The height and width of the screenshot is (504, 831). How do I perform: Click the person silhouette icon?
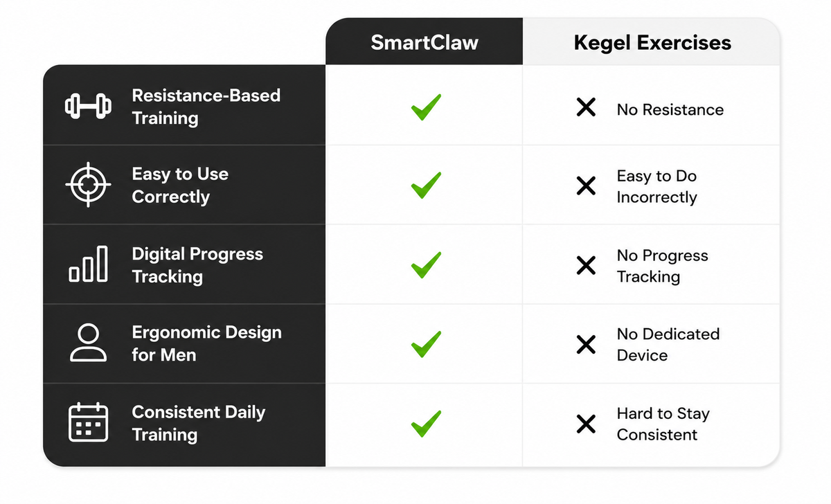pyautogui.click(x=89, y=343)
